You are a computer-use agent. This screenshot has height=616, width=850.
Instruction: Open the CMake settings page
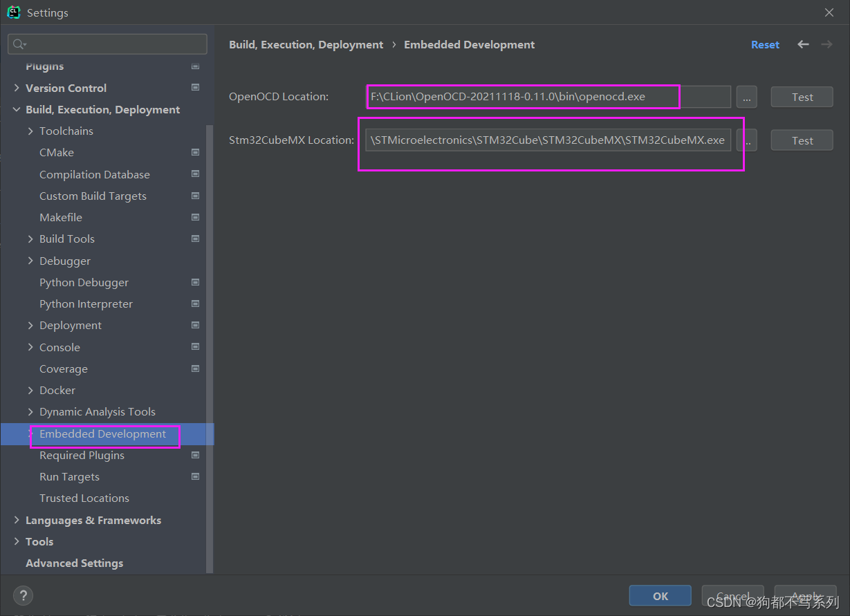[x=57, y=152]
